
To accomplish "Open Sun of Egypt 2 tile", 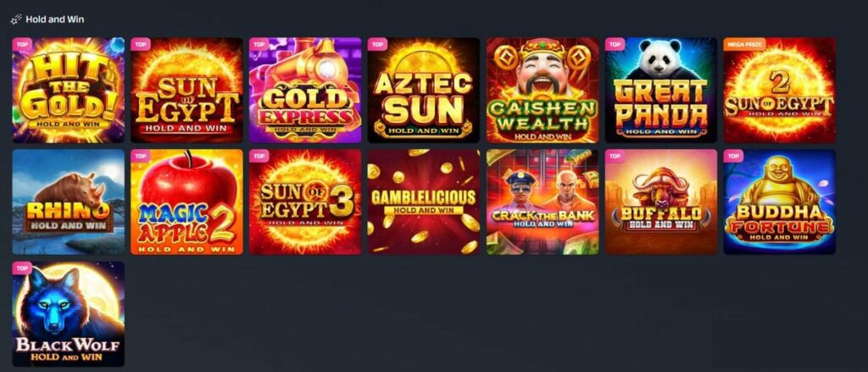I will coord(780,90).
